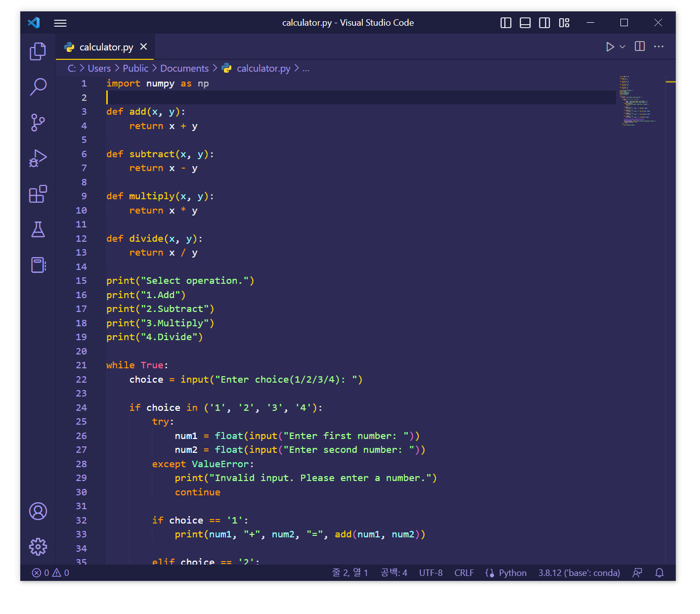Open the Explorer view in activity bar

38,51
